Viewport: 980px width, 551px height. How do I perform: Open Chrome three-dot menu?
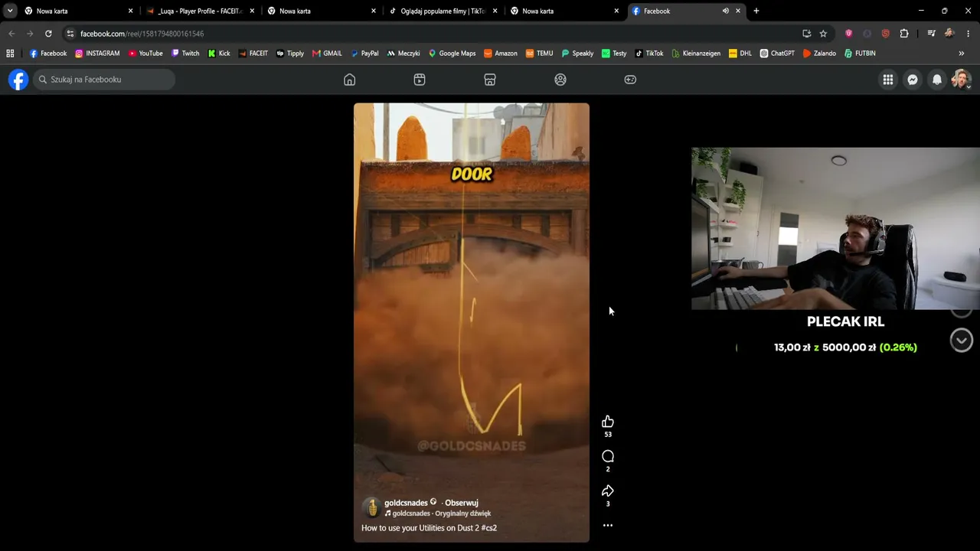(969, 34)
